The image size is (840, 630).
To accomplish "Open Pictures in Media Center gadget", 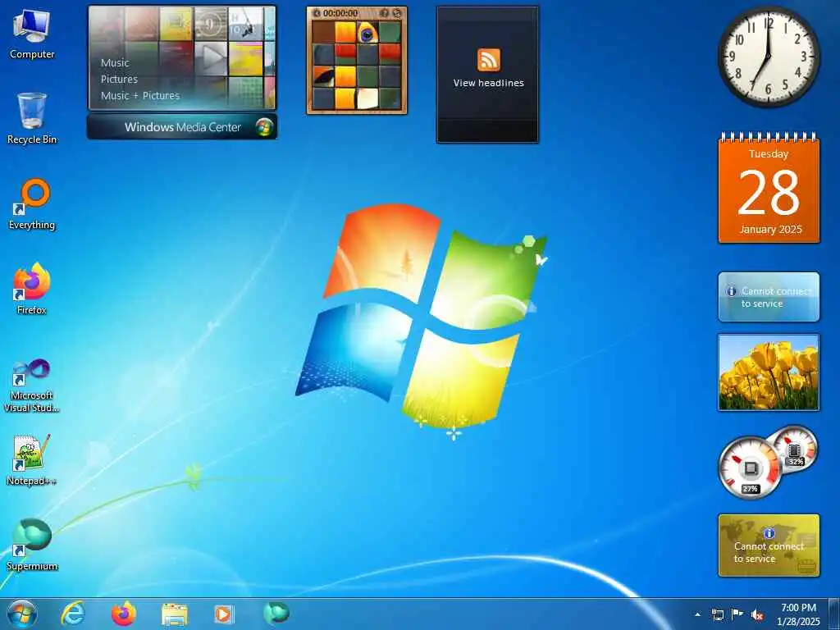I will click(119, 80).
